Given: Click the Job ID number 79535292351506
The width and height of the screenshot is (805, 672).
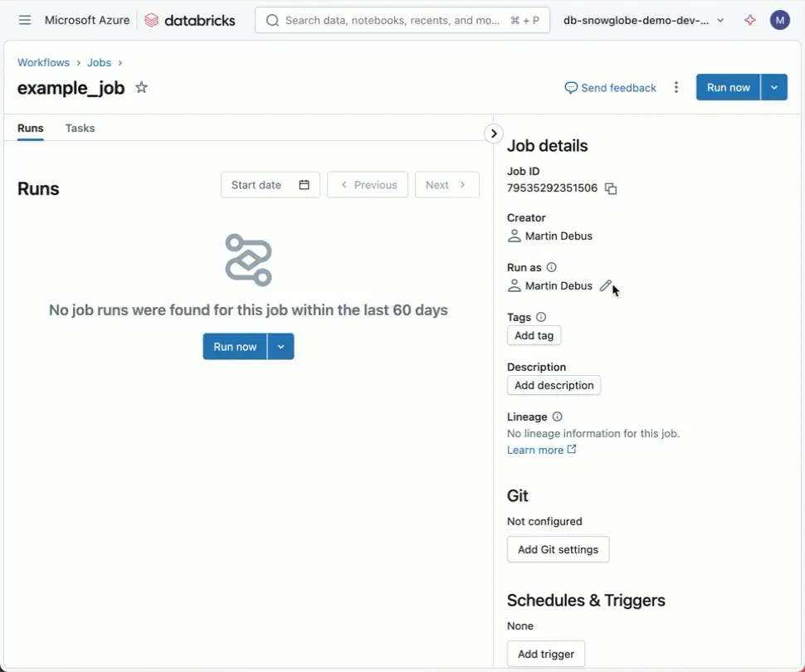Looking at the screenshot, I should (552, 187).
